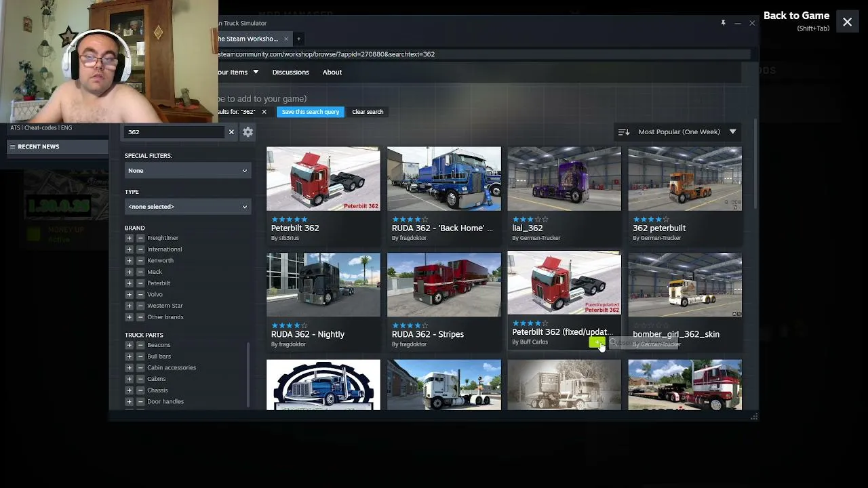Exclude the Mack brand with its minus
This screenshot has width=868, height=488.
(140, 272)
